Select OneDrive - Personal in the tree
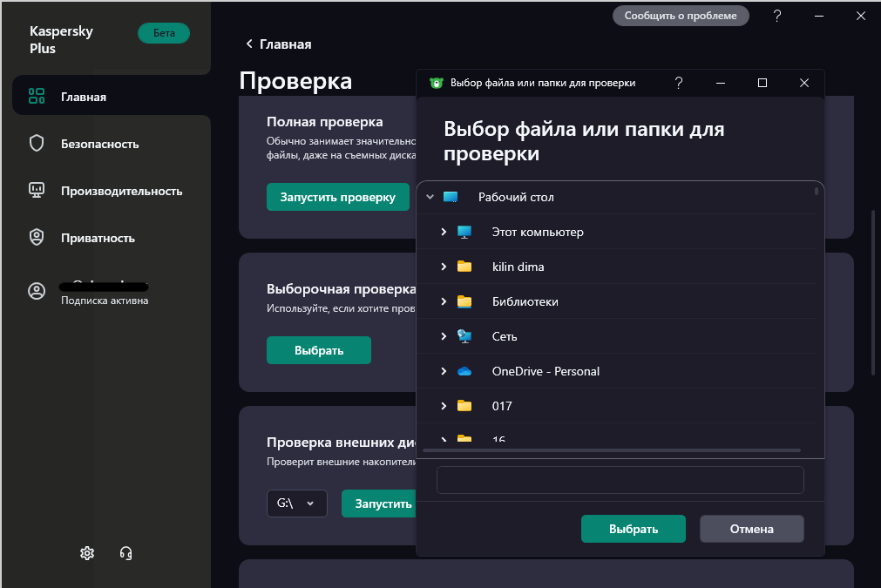 (617, 371)
